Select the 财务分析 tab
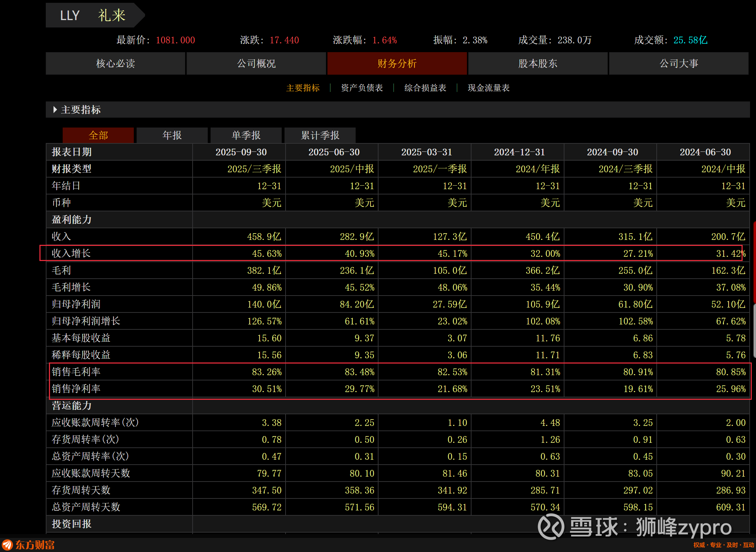Viewport: 756px width, 552px height. pyautogui.click(x=397, y=63)
